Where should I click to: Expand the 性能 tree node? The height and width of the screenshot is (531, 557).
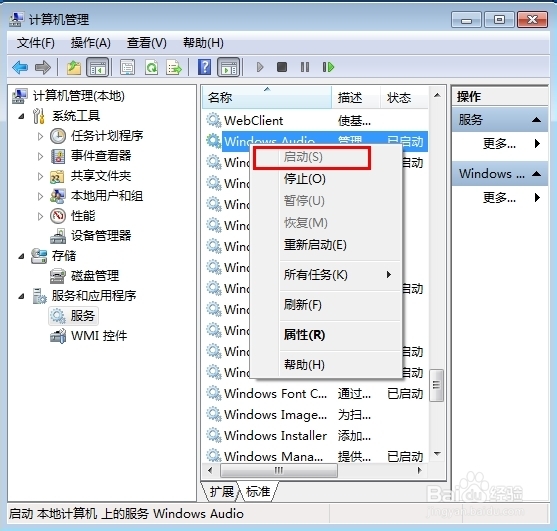(40, 216)
